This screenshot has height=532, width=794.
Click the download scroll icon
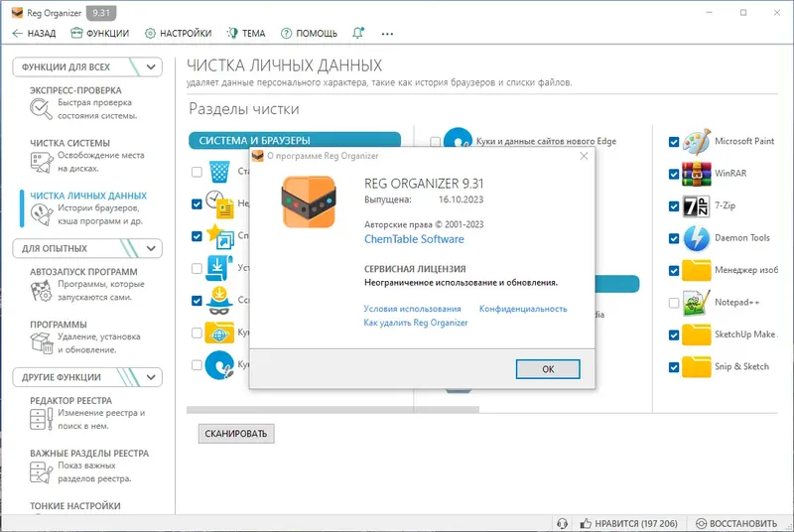coord(218,268)
